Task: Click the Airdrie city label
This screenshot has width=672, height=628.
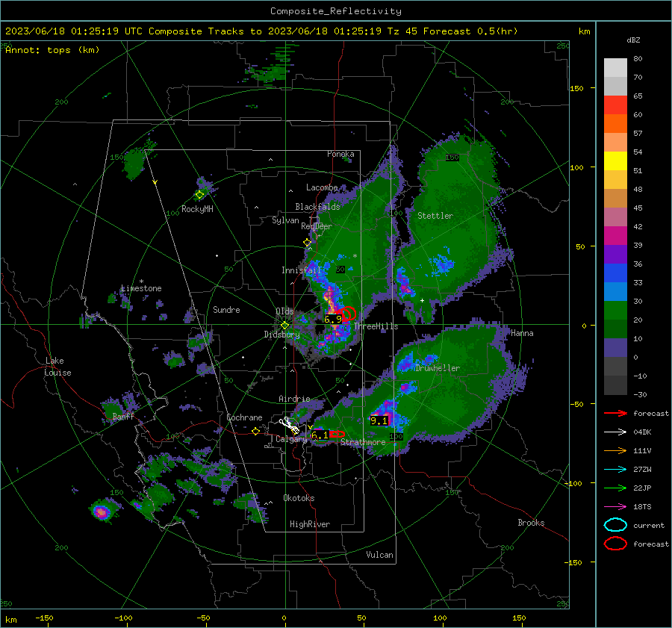Action: (x=294, y=399)
